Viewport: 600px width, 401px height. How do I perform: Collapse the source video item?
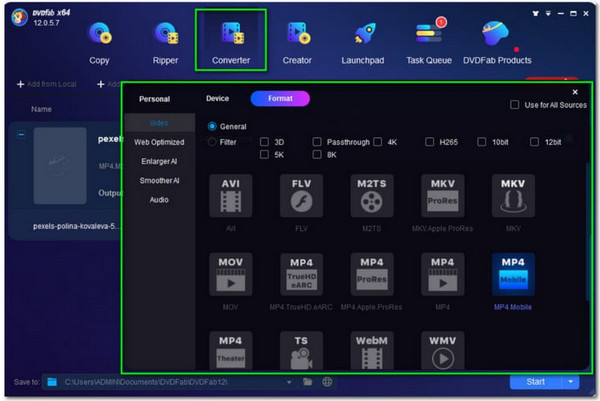[x=22, y=135]
